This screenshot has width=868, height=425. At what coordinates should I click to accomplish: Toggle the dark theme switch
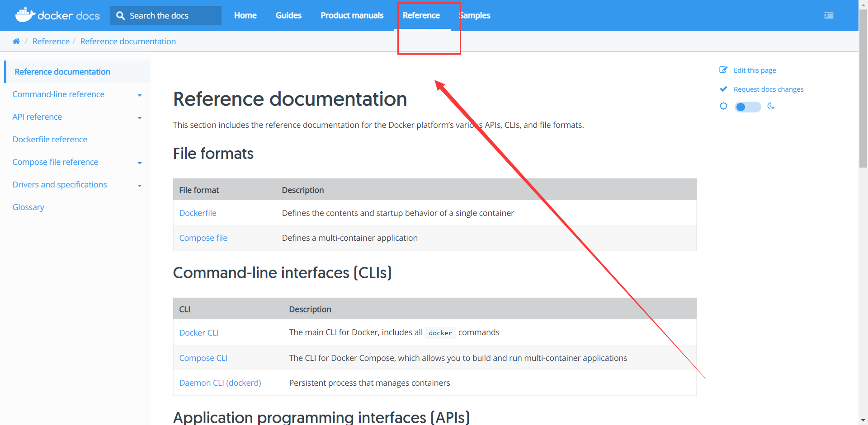[x=748, y=107]
